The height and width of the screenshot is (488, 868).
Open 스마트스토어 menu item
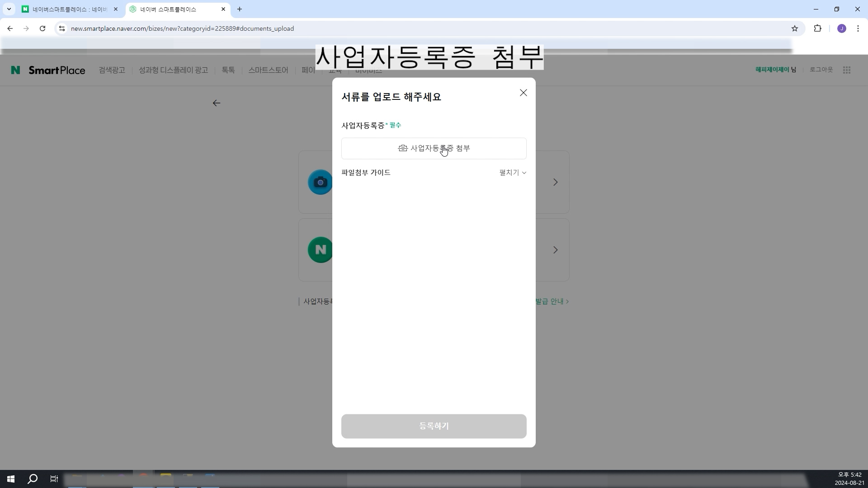coord(268,70)
